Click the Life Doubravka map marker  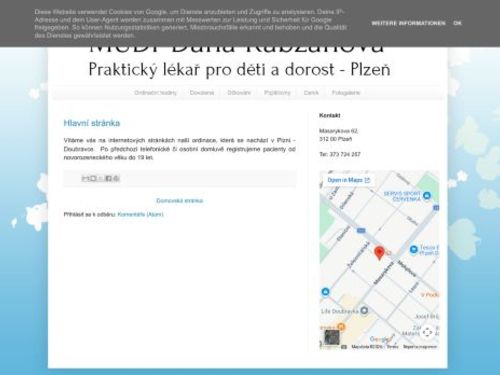click(x=364, y=311)
